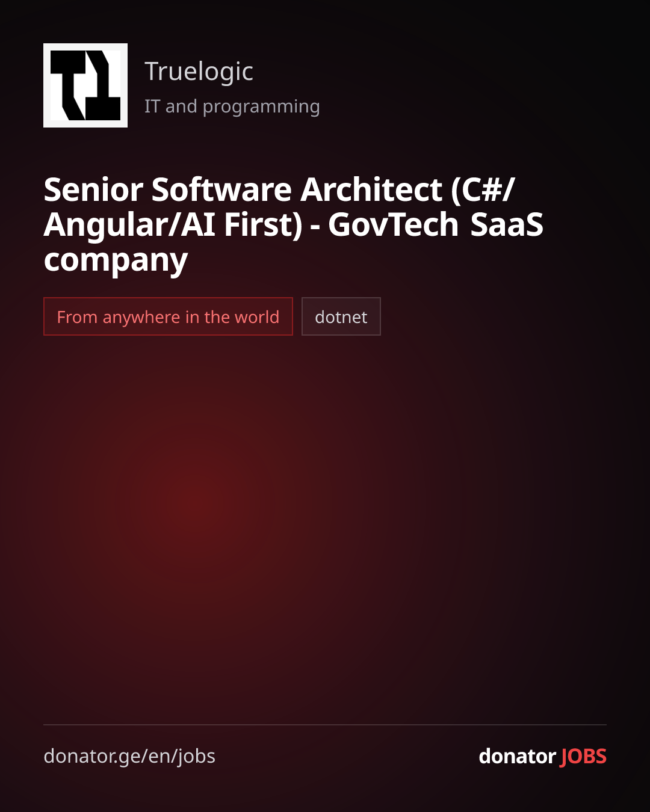The height and width of the screenshot is (812, 650).
Task: Click the donator JOBS brand logo
Action: [x=542, y=756]
